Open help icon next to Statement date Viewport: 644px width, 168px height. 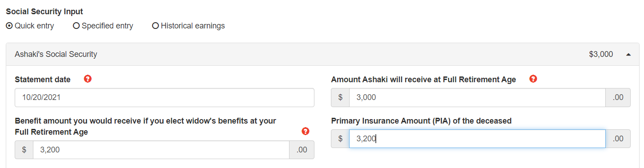point(88,79)
